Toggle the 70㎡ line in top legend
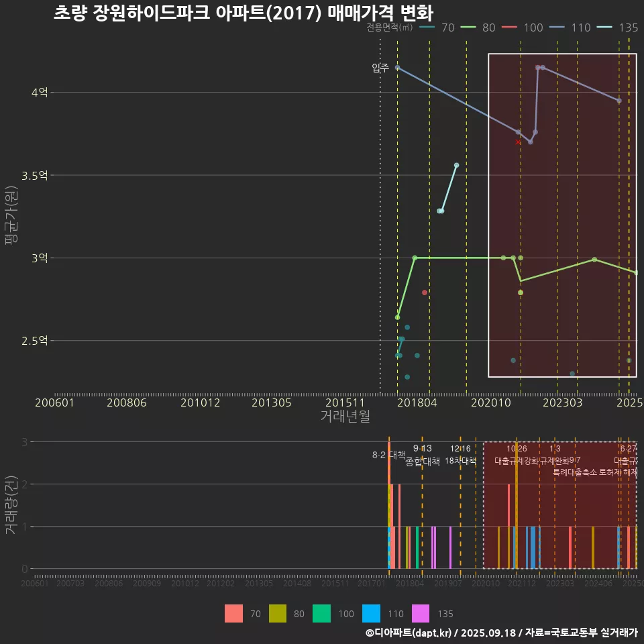This screenshot has width=644, height=644. pos(436,28)
